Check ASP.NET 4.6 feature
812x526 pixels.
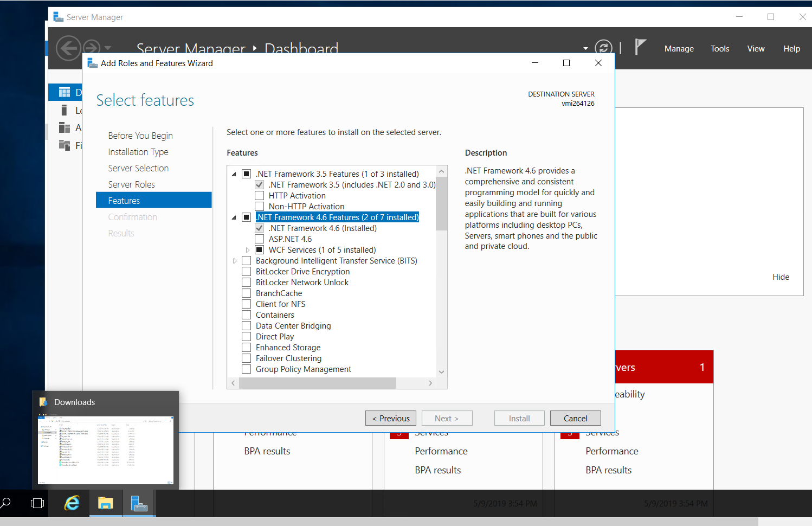259,239
